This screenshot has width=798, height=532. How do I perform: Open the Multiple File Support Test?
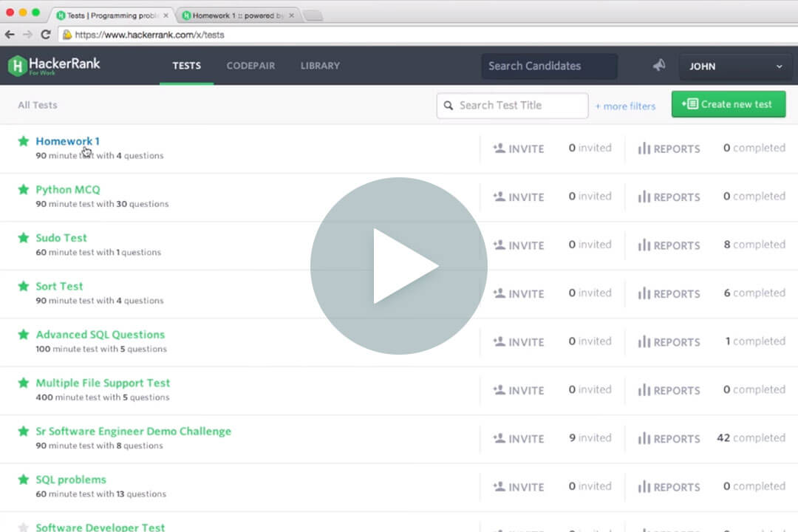(x=103, y=383)
